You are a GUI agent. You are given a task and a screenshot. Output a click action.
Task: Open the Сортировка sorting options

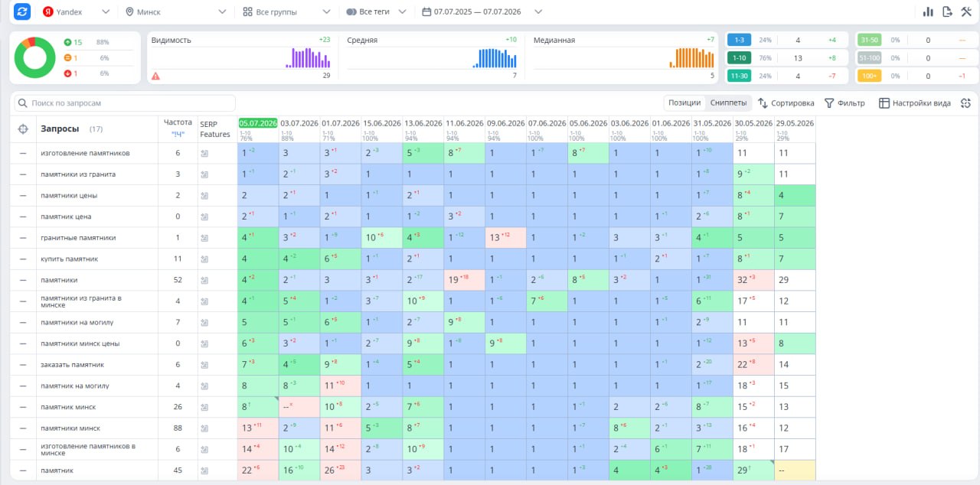tap(786, 103)
